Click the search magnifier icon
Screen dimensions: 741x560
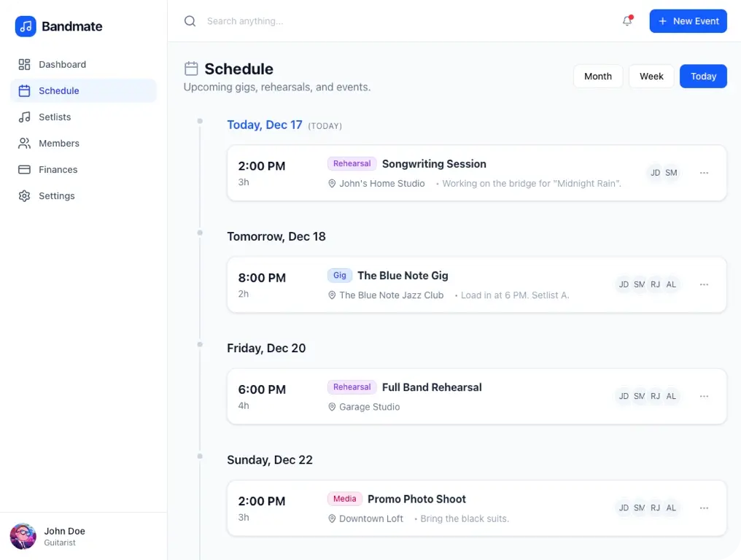tap(190, 21)
